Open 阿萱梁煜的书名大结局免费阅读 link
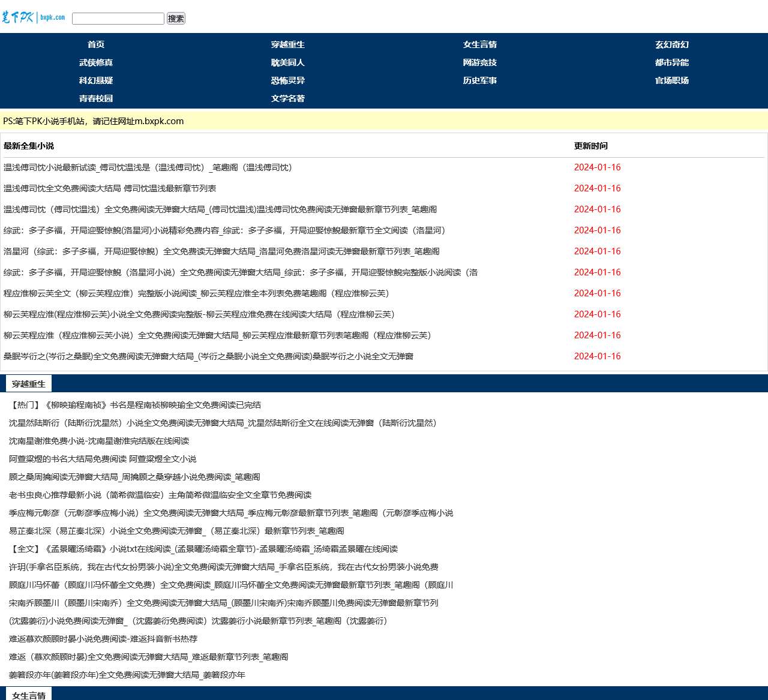The height and width of the screenshot is (700, 768). tap(103, 459)
